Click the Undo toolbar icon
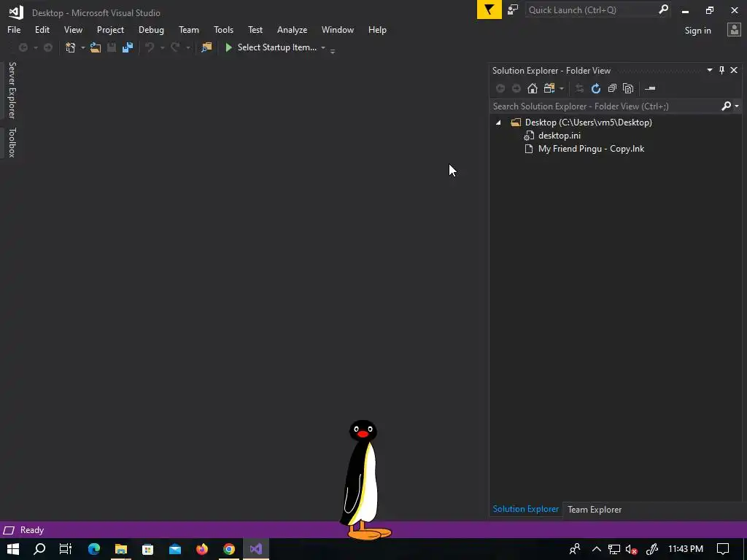747x560 pixels. point(150,47)
